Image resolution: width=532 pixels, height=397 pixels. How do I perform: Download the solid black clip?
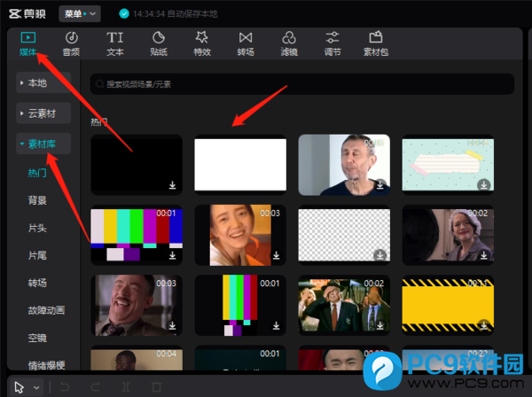click(x=172, y=185)
